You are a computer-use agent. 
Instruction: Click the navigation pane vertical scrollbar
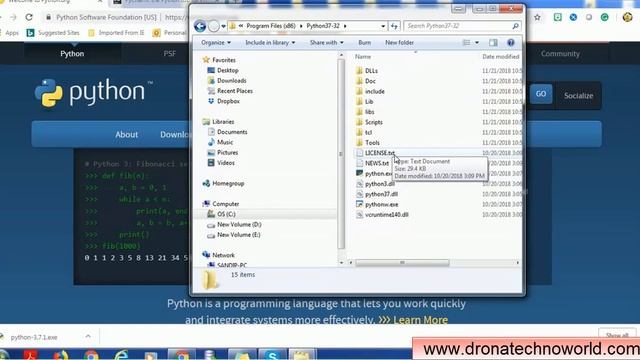[341, 154]
